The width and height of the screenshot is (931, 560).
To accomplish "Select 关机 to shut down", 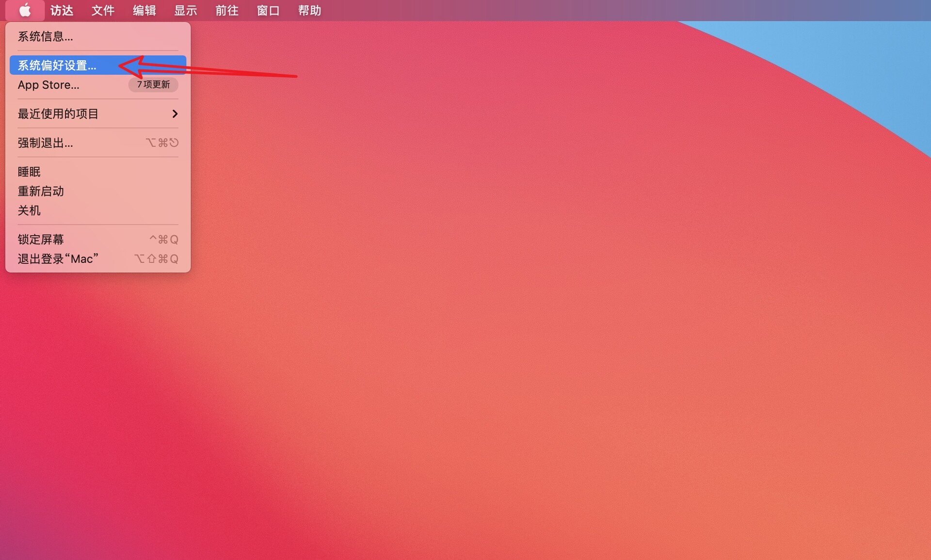I will [x=29, y=210].
